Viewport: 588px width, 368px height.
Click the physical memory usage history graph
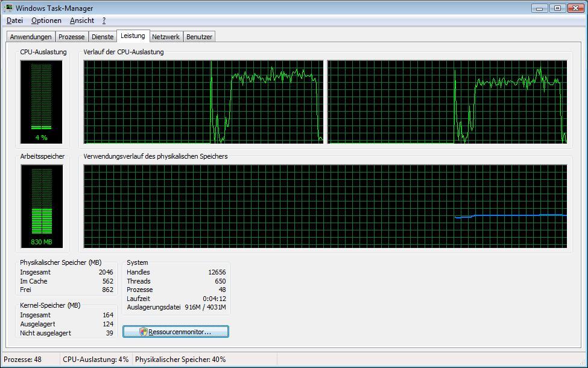325,206
